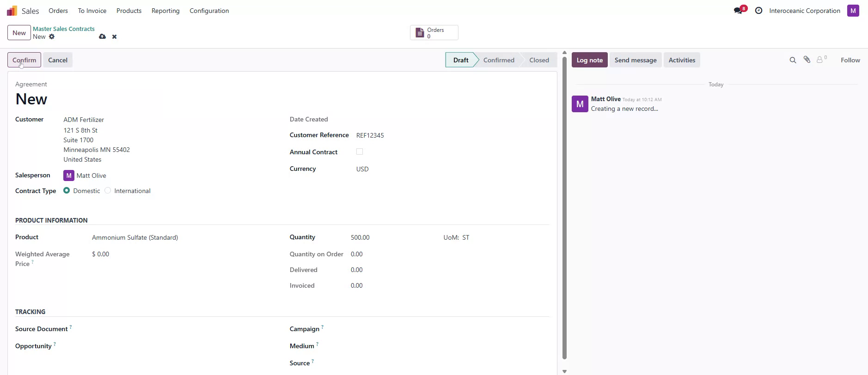The image size is (868, 375).
Task: Open the Reporting menu
Action: (165, 11)
